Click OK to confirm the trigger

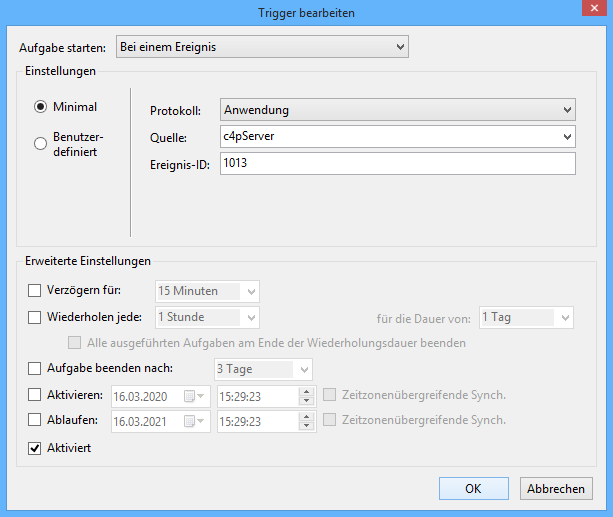point(474,489)
